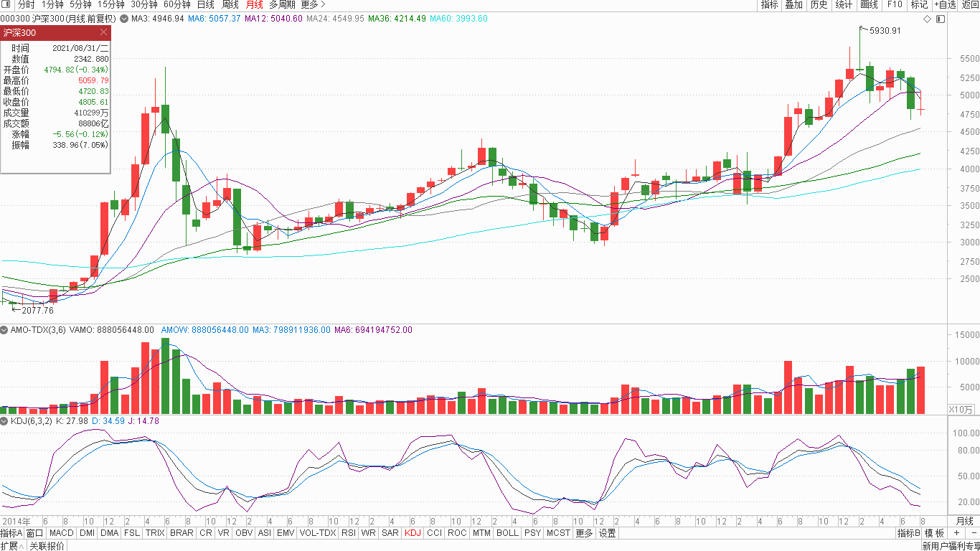
Task: Toggle the right info panel icon
Action: click(x=941, y=19)
